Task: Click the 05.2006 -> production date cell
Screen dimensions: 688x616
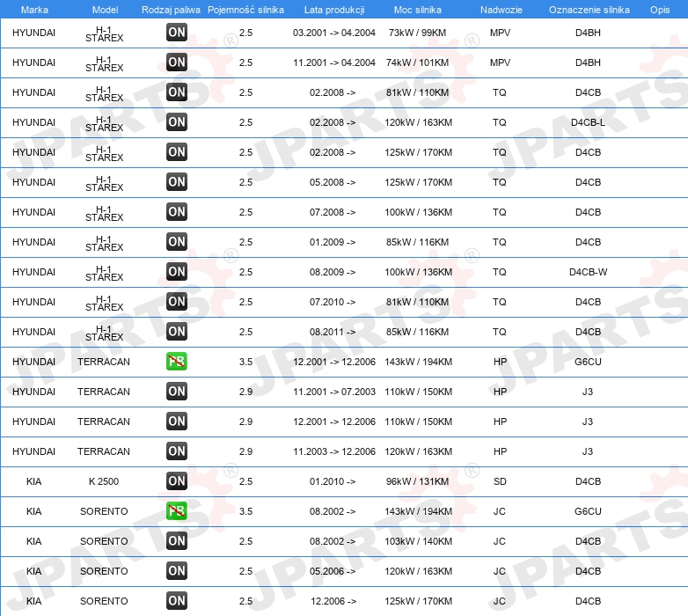Action: [x=333, y=571]
